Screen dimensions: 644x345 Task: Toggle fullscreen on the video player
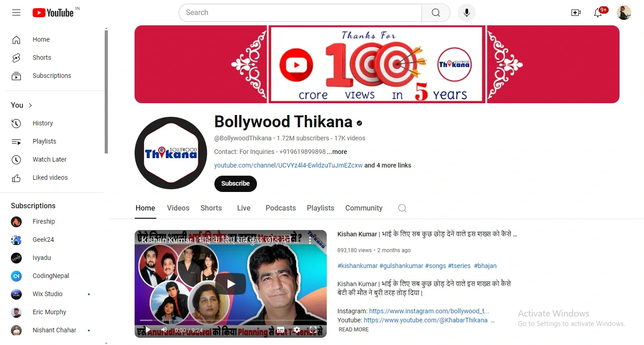click(x=313, y=330)
